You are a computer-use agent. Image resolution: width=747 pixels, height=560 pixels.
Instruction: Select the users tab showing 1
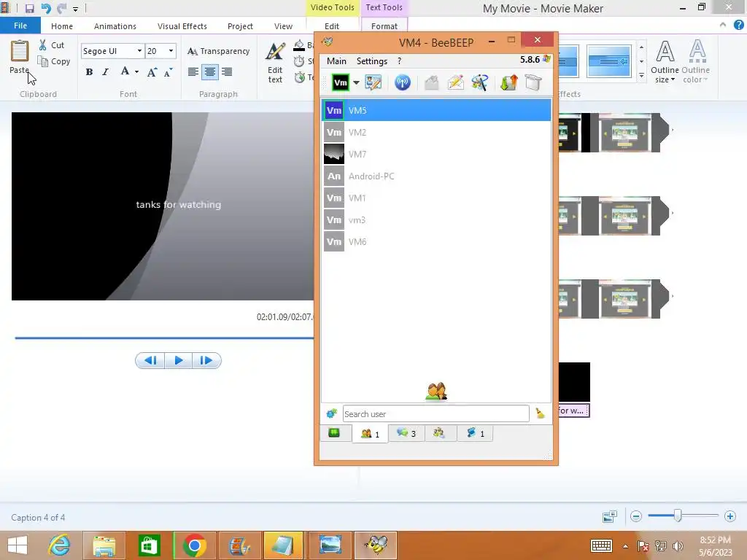[x=370, y=434]
